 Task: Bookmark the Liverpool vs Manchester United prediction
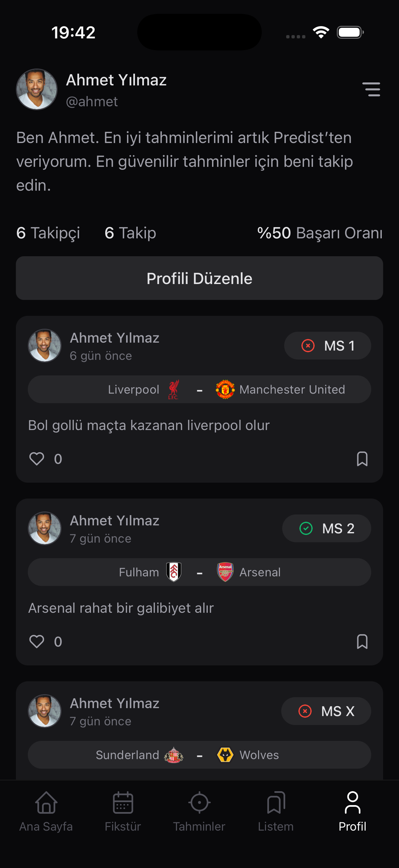coord(362,458)
